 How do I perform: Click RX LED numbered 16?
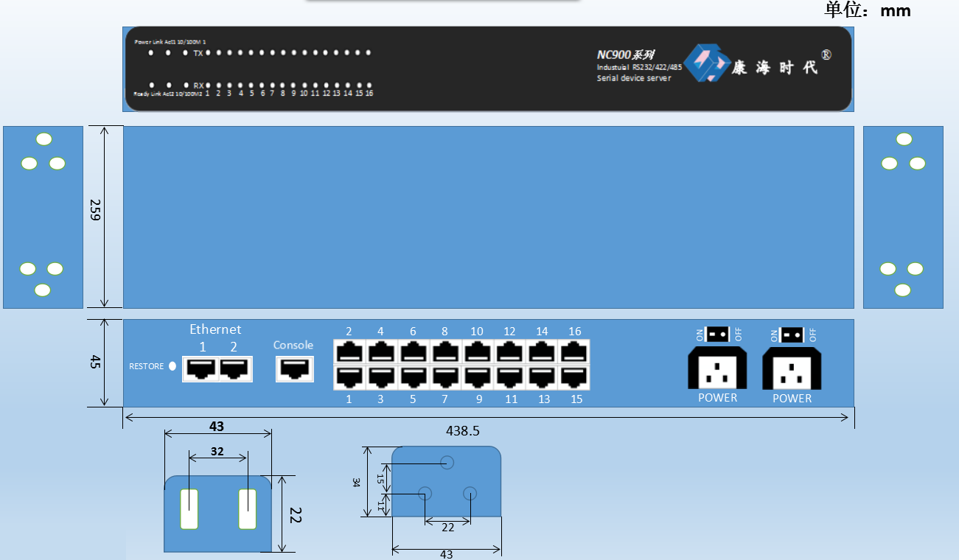pyautogui.click(x=369, y=85)
